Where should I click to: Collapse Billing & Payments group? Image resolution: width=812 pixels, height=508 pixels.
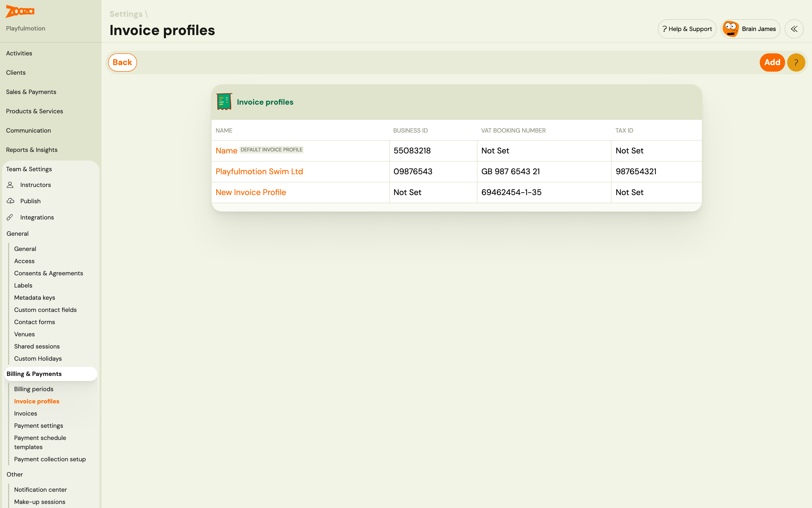pyautogui.click(x=51, y=374)
